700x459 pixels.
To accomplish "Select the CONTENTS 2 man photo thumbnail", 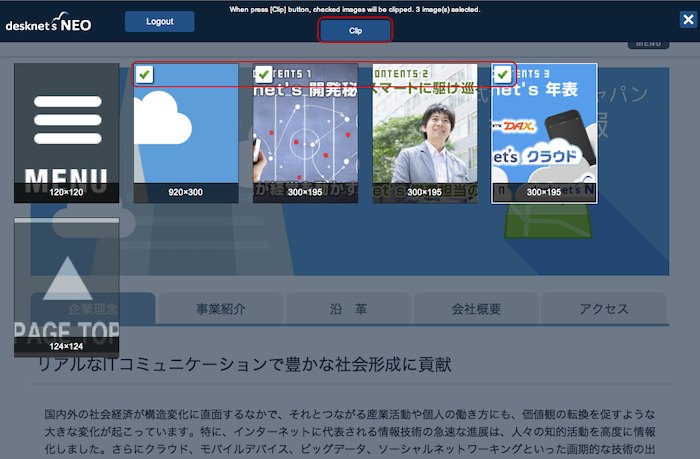I will point(425,133).
